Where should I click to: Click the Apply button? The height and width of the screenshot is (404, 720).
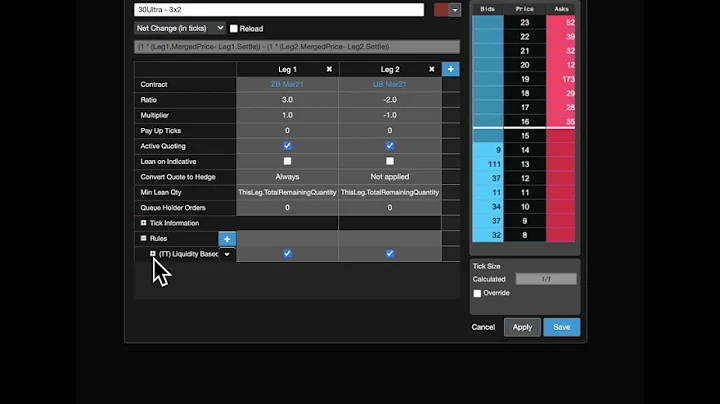pyautogui.click(x=522, y=327)
